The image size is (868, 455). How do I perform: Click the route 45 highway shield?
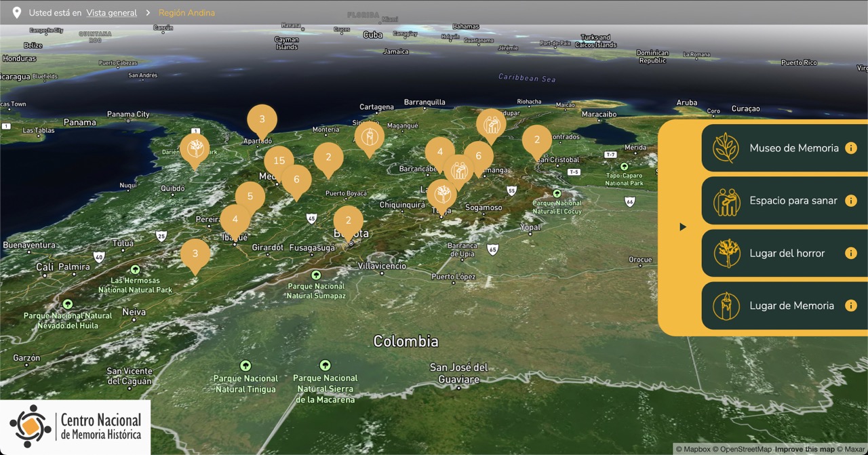coord(311,218)
